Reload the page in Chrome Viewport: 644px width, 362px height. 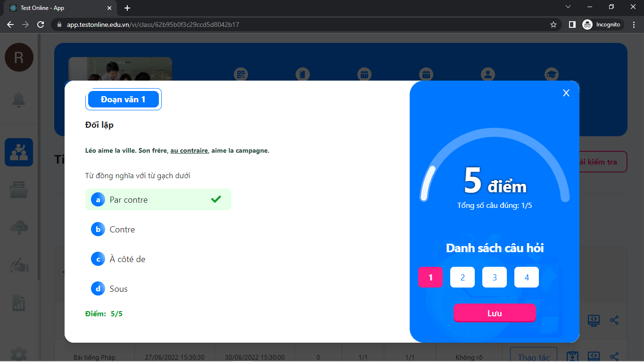[41, 25]
